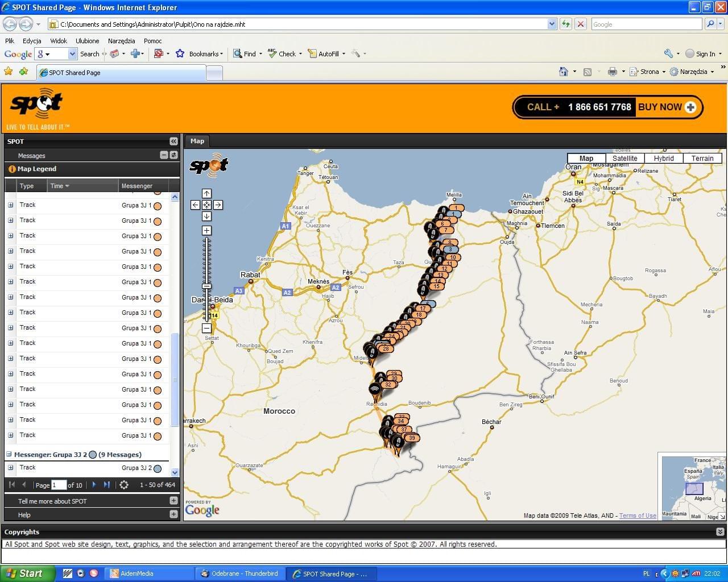Click the Messages refresh icon
The image size is (728, 582).
click(x=173, y=155)
